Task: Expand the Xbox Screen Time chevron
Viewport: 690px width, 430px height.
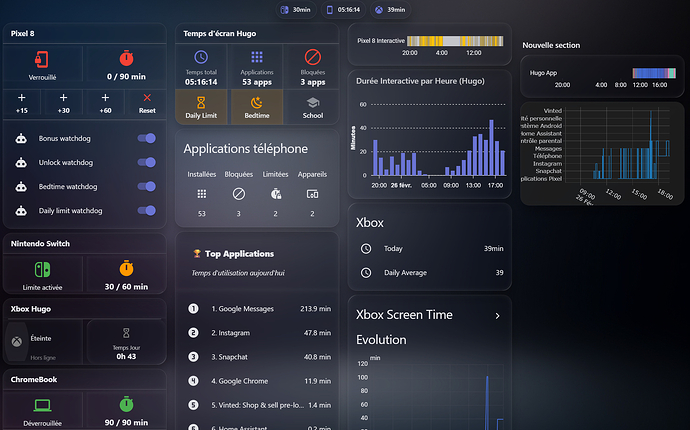Action: [x=497, y=316]
